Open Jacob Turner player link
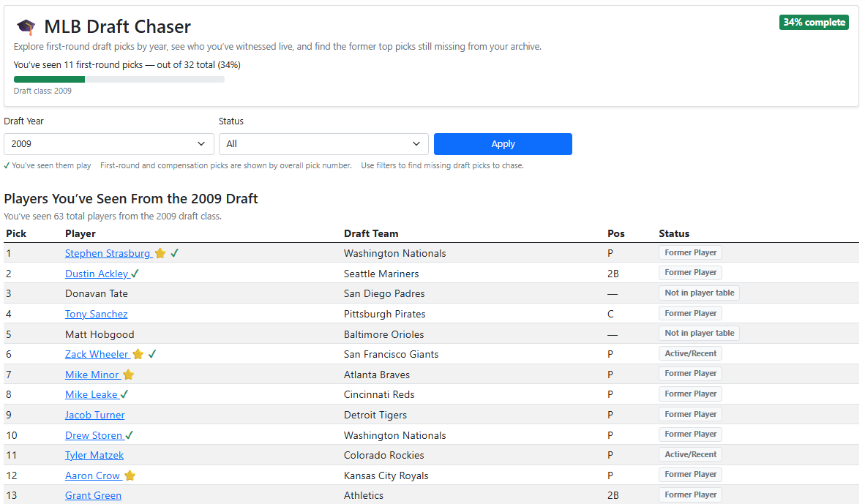The image size is (865, 504). (x=95, y=415)
